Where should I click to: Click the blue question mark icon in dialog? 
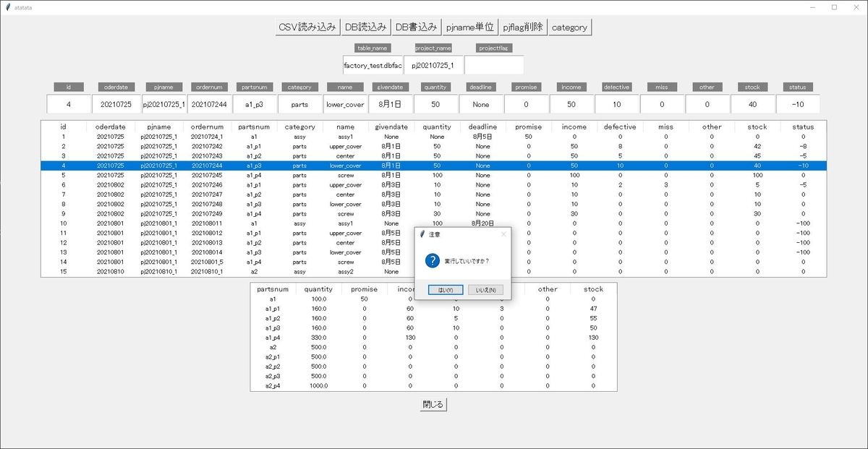[433, 261]
